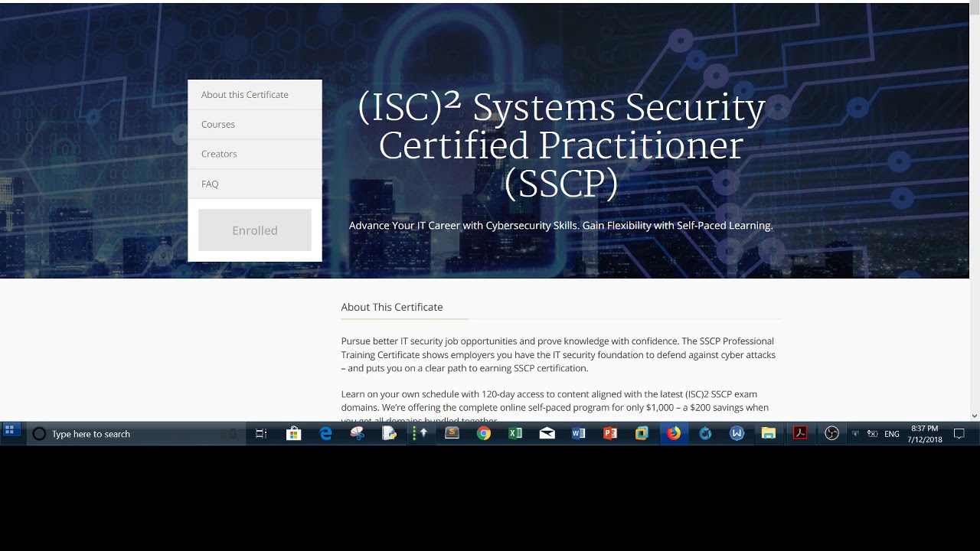Click the microphone icon in the search box

[x=234, y=434]
